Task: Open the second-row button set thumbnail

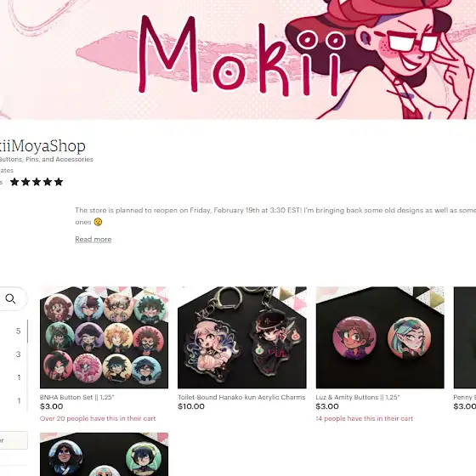Action: point(104,454)
